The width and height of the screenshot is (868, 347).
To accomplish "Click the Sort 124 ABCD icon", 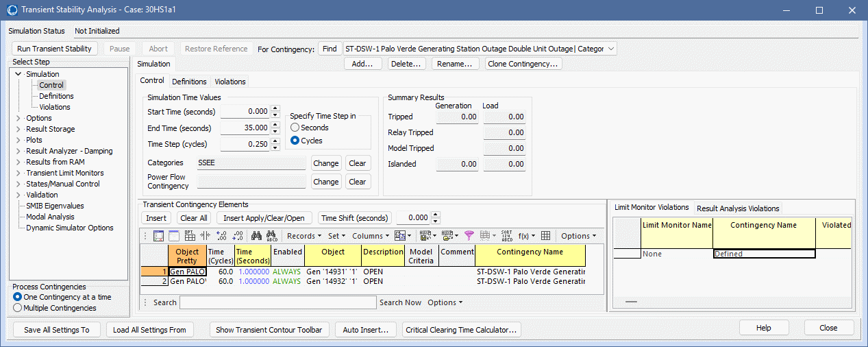I will [x=507, y=236].
